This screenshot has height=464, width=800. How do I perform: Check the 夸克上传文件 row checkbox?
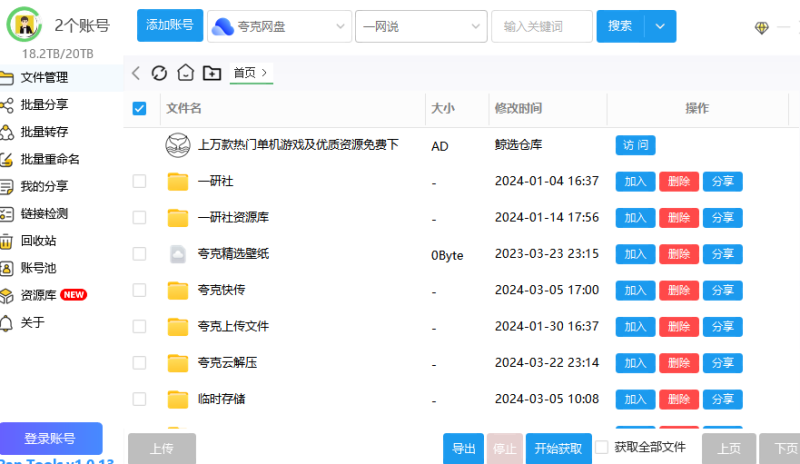click(139, 326)
